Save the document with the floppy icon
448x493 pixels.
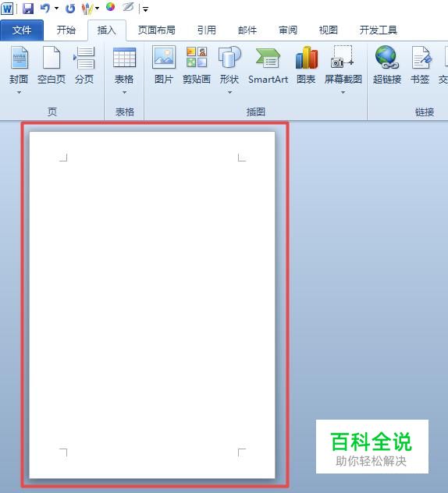tap(28, 9)
